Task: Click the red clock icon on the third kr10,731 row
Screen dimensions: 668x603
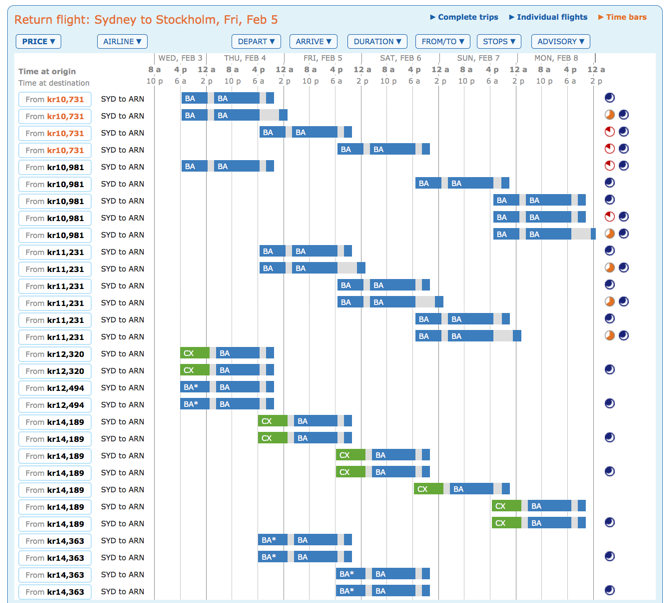Action: coord(610,132)
